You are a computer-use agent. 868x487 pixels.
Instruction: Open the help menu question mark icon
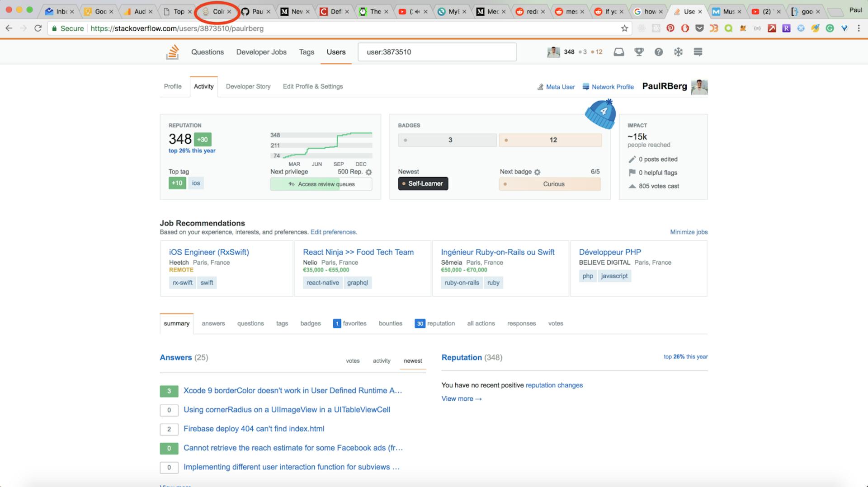click(659, 52)
